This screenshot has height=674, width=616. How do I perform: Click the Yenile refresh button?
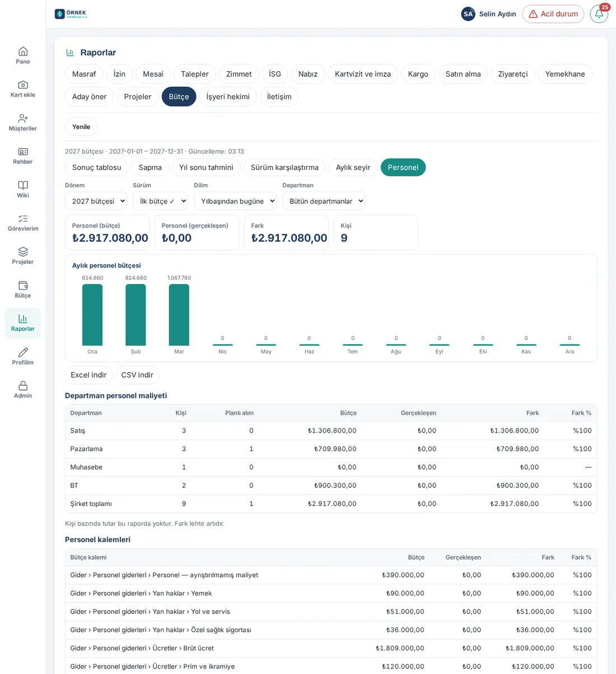pos(81,127)
